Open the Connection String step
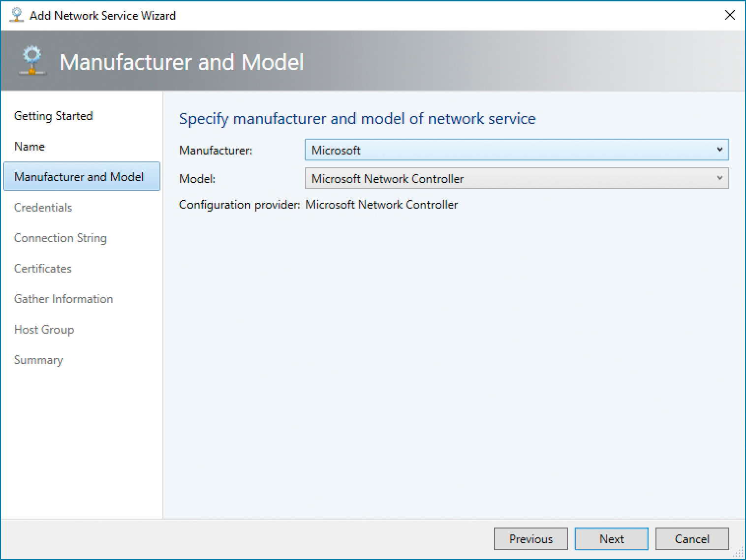 (x=60, y=238)
